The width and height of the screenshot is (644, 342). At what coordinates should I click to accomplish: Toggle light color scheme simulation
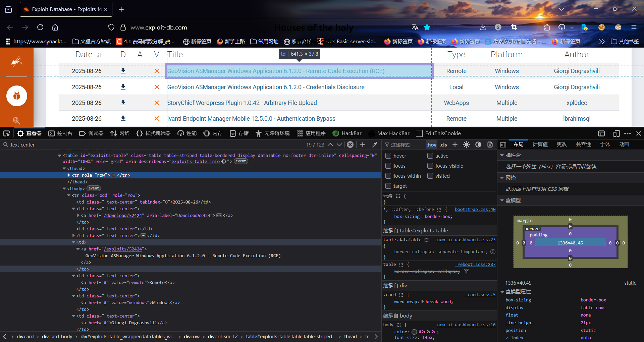(x=467, y=145)
